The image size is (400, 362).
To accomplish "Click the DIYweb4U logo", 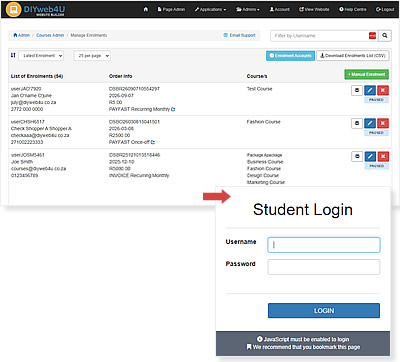I will 35,9.
